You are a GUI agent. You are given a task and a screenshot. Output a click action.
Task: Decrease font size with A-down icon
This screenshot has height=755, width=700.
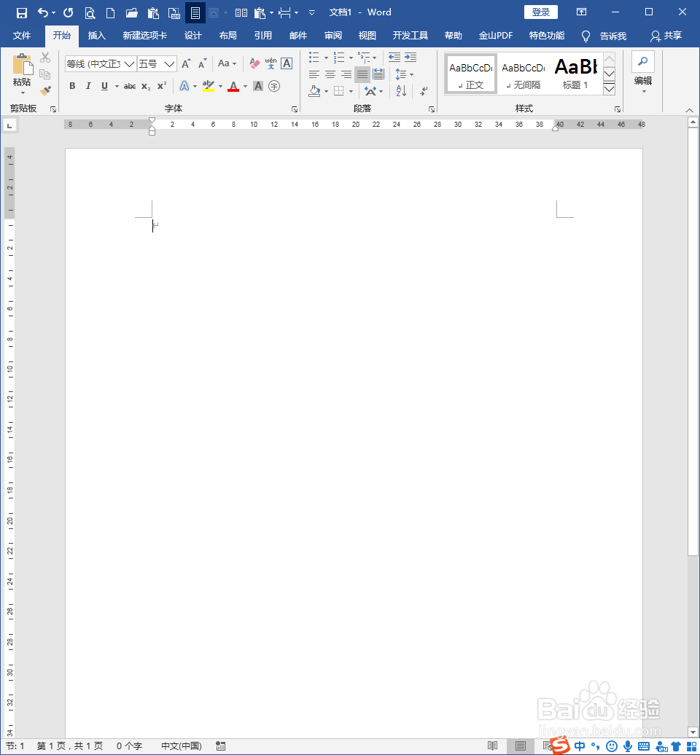[x=203, y=63]
